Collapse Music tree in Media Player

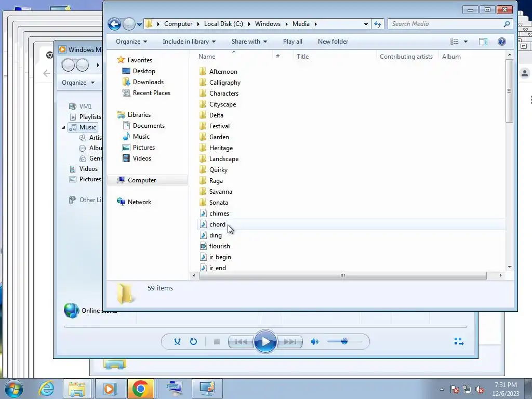point(63,127)
